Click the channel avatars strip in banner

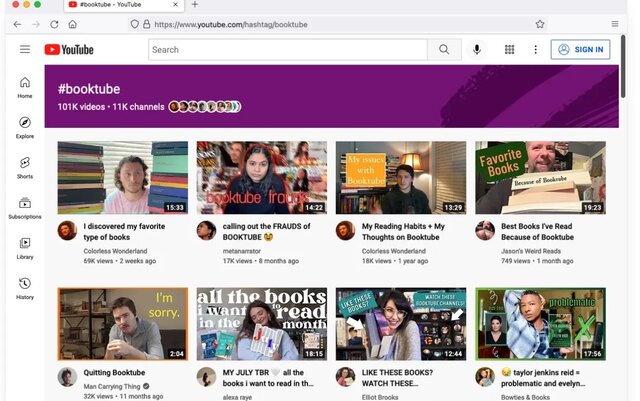coord(204,107)
